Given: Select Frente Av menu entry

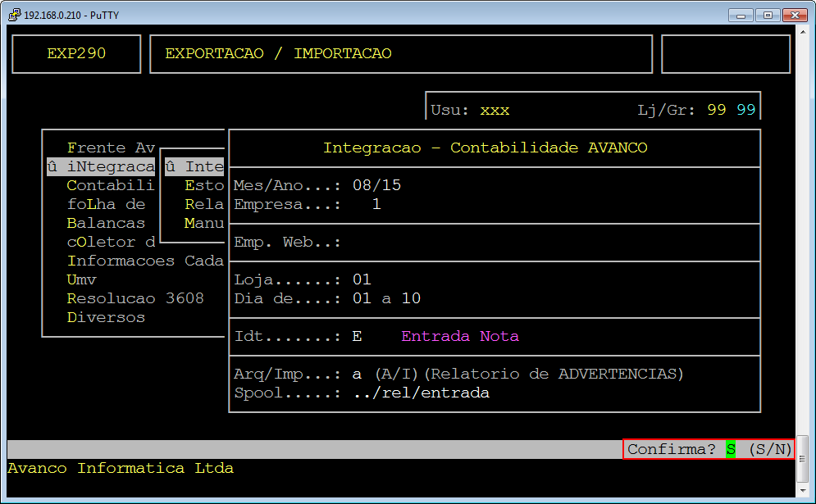Looking at the screenshot, I should 111,148.
